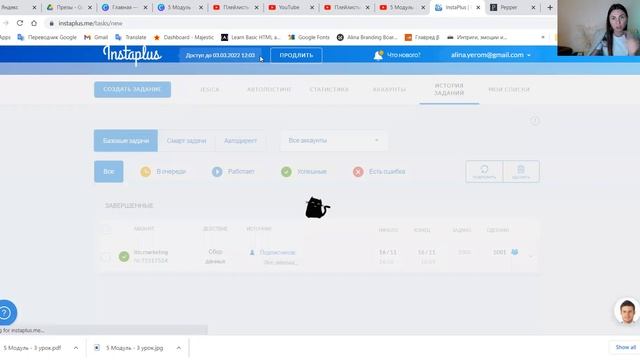
Task: Click the users icon beside 1001
Action: (x=515, y=252)
